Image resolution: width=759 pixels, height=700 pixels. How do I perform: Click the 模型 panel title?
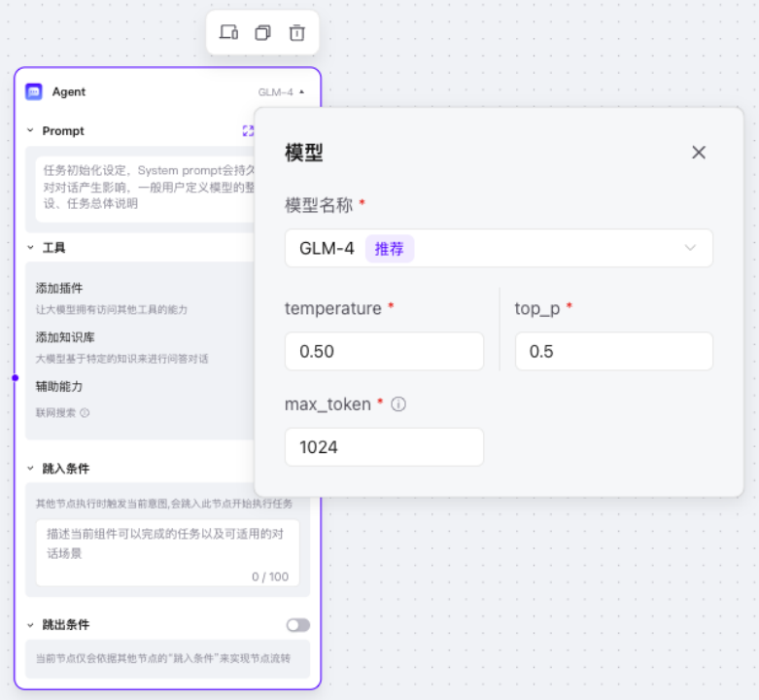pos(303,153)
